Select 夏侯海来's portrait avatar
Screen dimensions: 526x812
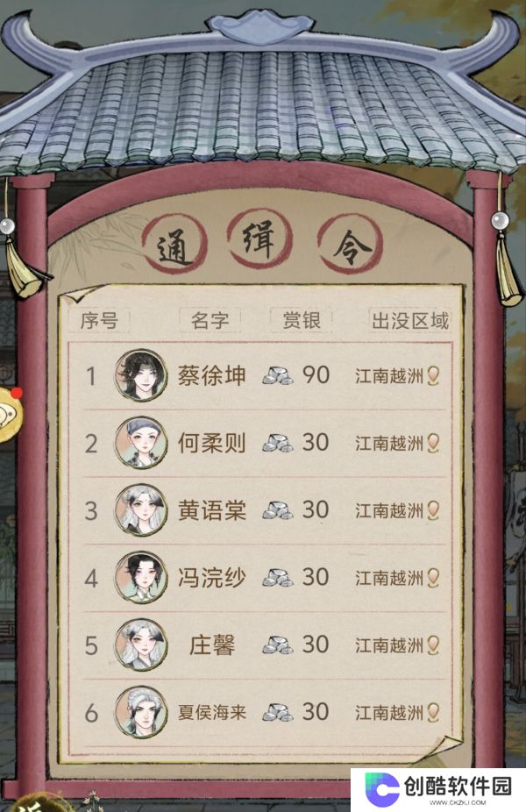(x=141, y=712)
